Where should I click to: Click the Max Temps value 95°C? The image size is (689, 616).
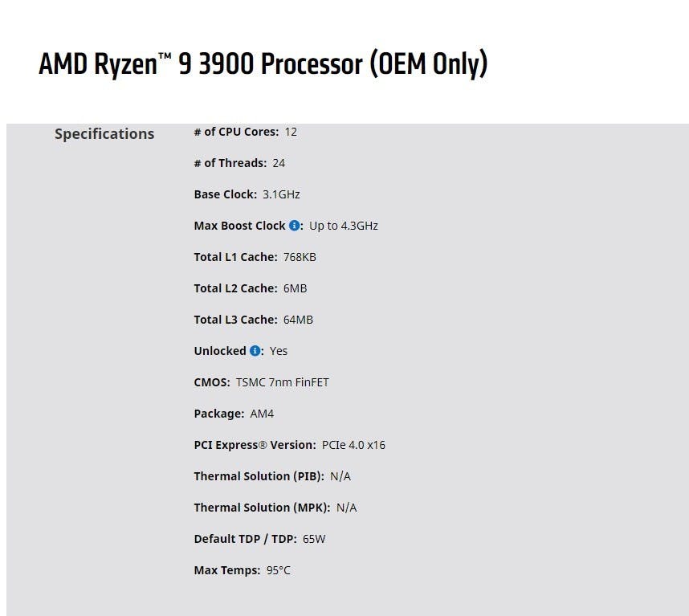(279, 570)
